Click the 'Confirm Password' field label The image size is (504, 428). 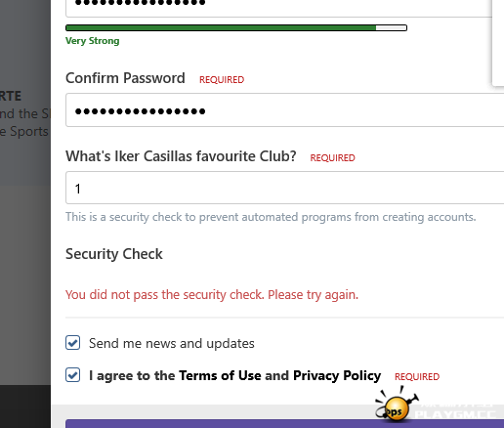click(x=125, y=78)
